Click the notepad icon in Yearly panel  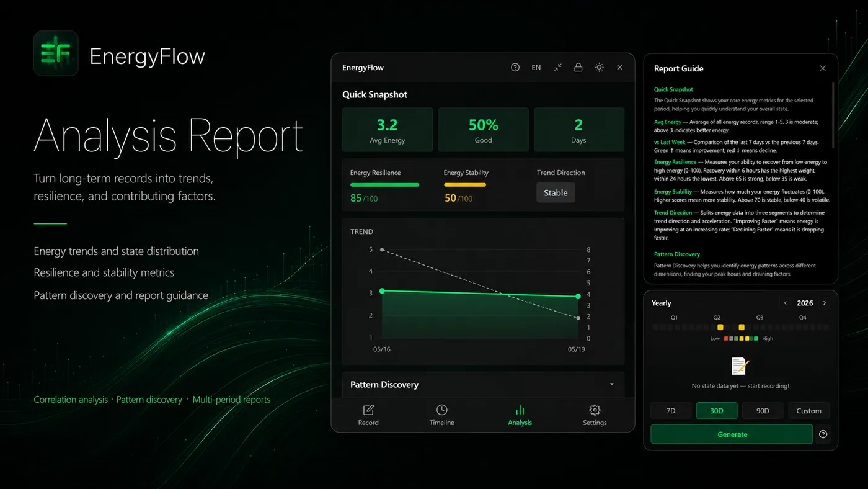tap(740, 366)
